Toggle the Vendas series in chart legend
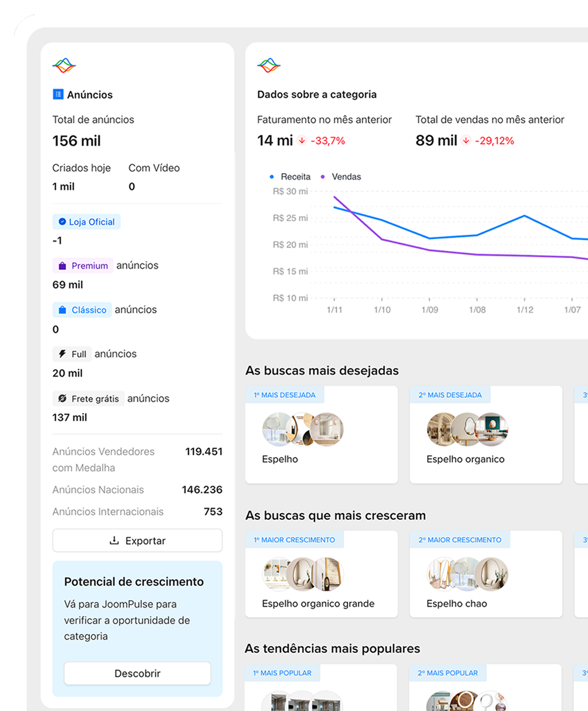 pyautogui.click(x=341, y=177)
